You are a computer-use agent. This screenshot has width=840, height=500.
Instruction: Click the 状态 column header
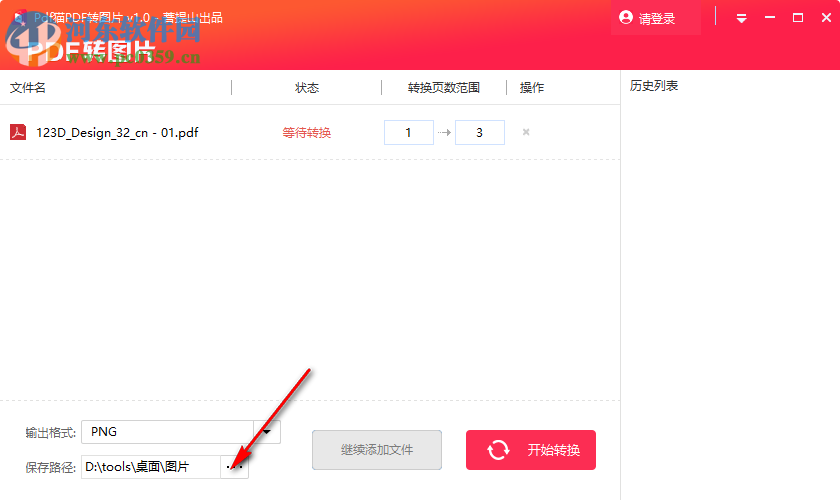pos(307,87)
